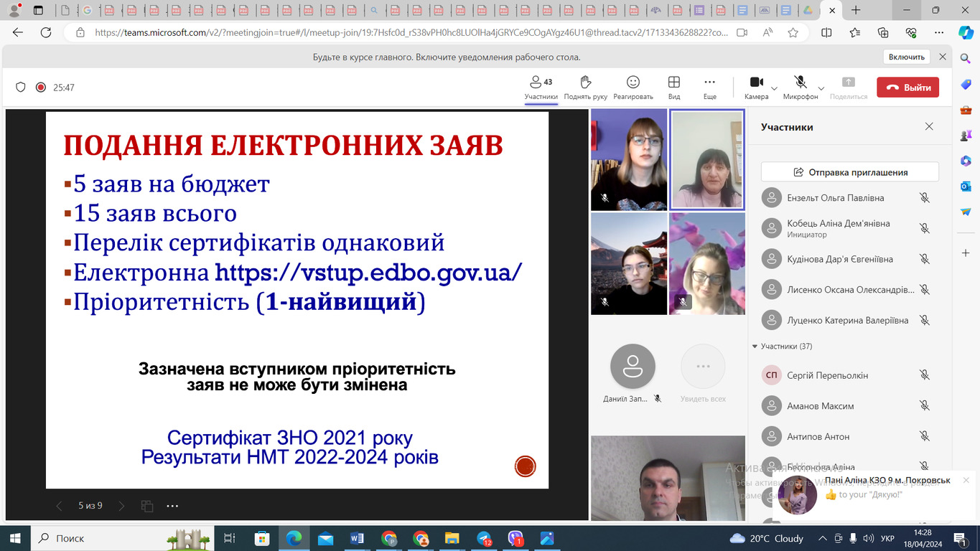This screenshot has width=980, height=551.
Task: Select participant Лисенко Оксана Олександрівна
Action: (x=849, y=290)
